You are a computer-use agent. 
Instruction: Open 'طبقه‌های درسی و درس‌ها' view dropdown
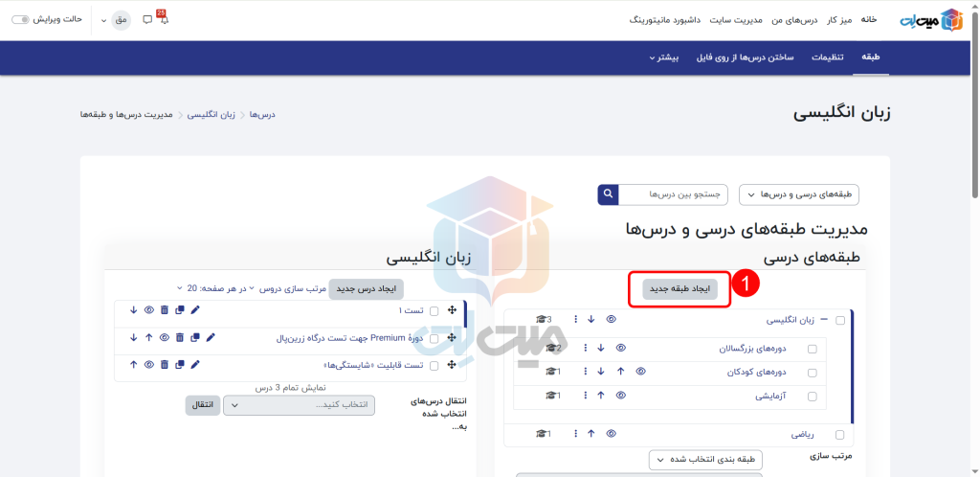(799, 194)
